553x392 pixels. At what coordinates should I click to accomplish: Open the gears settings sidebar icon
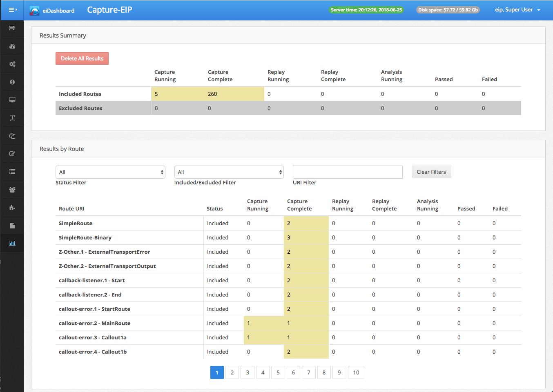(x=12, y=64)
